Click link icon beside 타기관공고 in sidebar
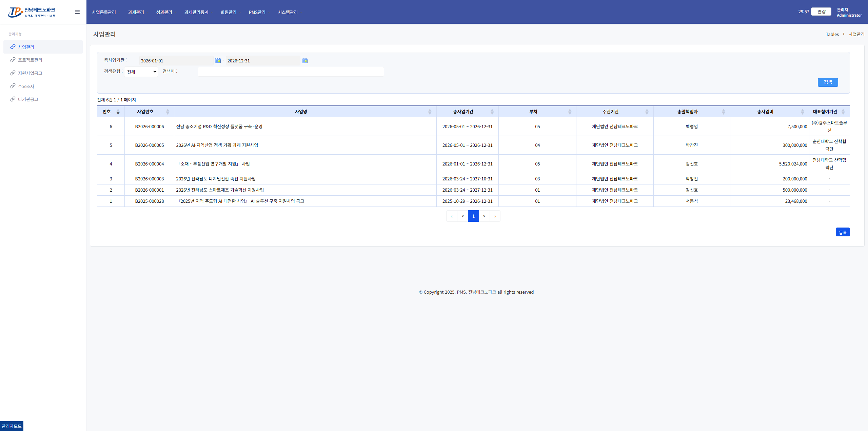 pos(13,99)
